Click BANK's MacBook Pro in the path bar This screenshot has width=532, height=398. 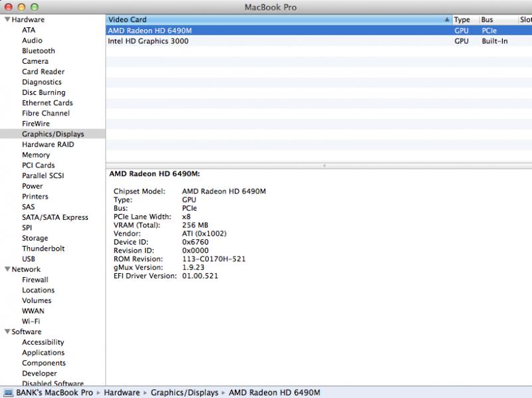(55, 393)
